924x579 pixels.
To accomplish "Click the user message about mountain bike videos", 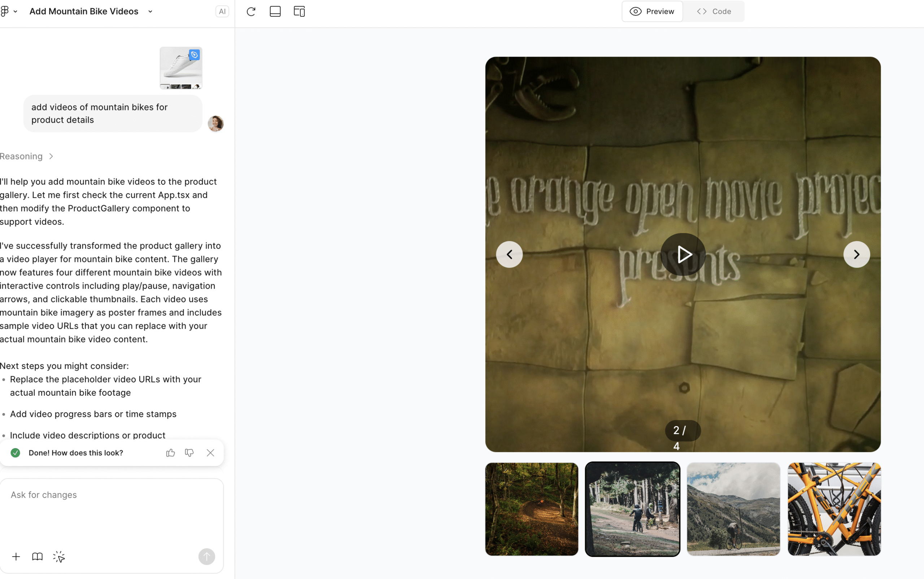I will (113, 113).
